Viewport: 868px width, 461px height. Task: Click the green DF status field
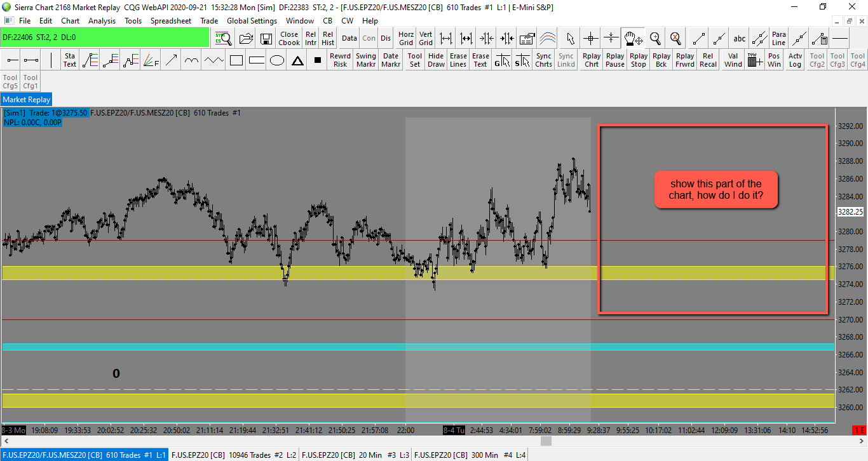[x=105, y=37]
